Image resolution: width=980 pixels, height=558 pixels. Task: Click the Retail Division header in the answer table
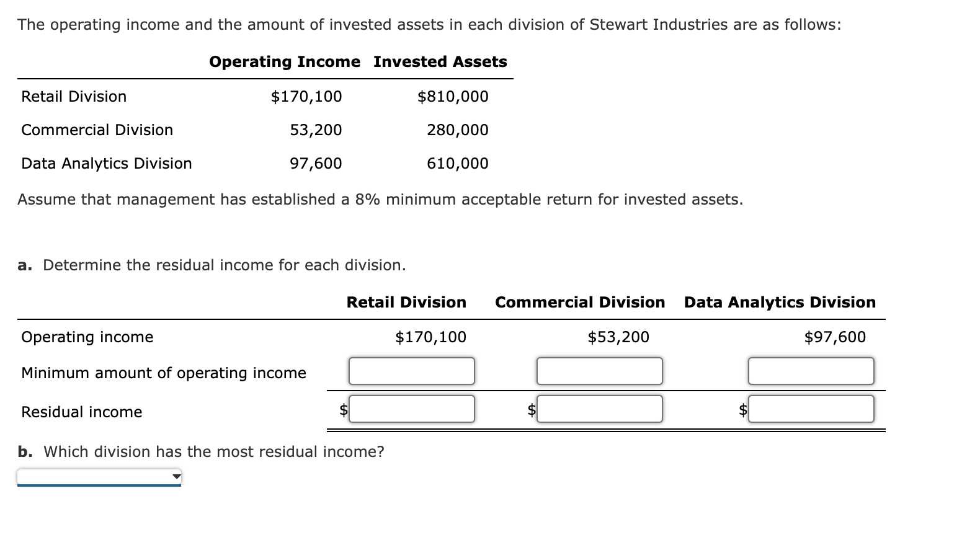click(x=406, y=302)
